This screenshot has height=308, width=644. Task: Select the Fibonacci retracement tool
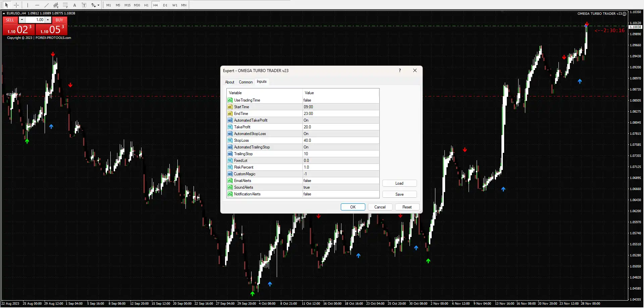65,5
